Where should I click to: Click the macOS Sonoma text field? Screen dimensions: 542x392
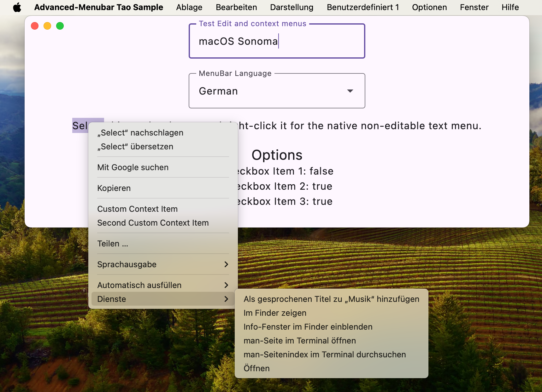click(x=277, y=41)
